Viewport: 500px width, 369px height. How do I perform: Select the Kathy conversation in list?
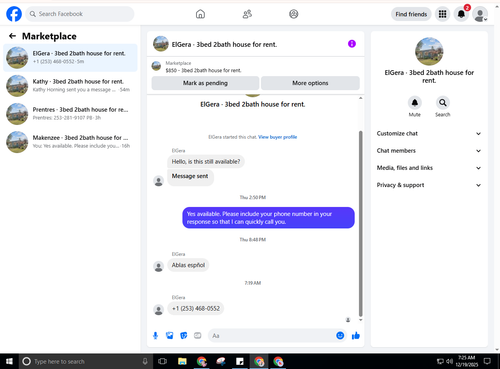coord(70,86)
